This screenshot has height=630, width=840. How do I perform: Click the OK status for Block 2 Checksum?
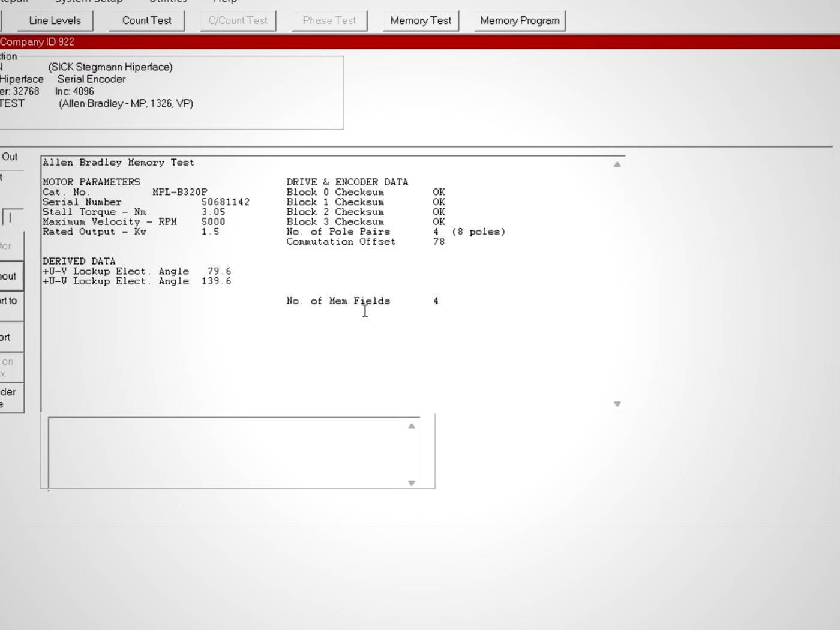(439, 212)
